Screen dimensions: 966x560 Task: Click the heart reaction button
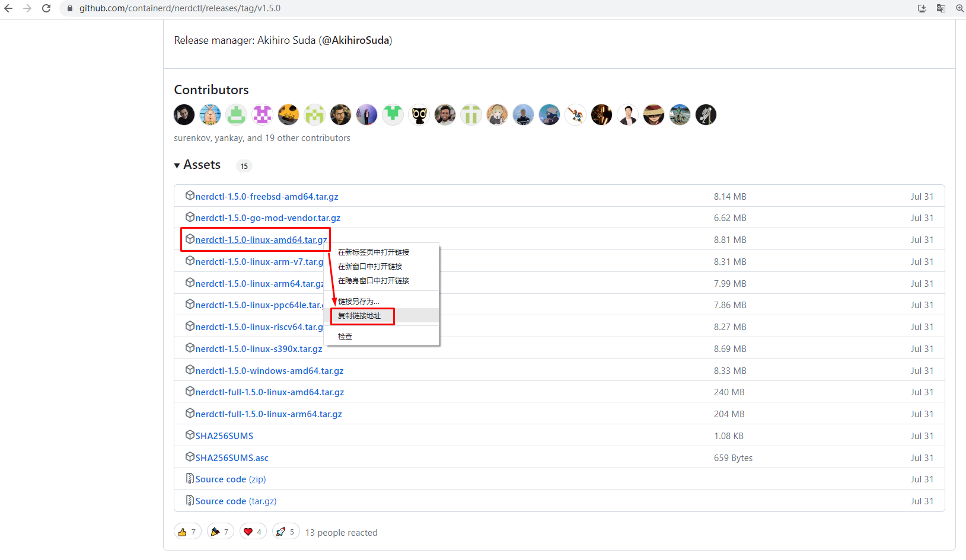(x=253, y=532)
